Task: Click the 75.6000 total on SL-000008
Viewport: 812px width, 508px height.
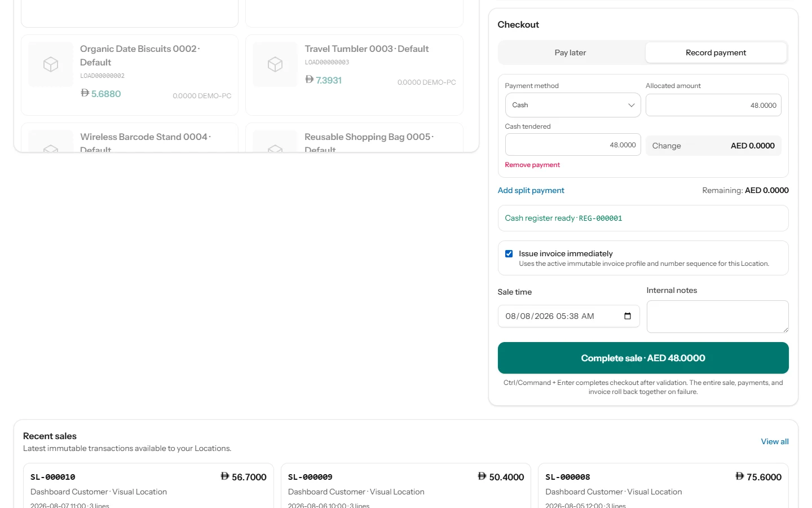Action: (x=759, y=477)
